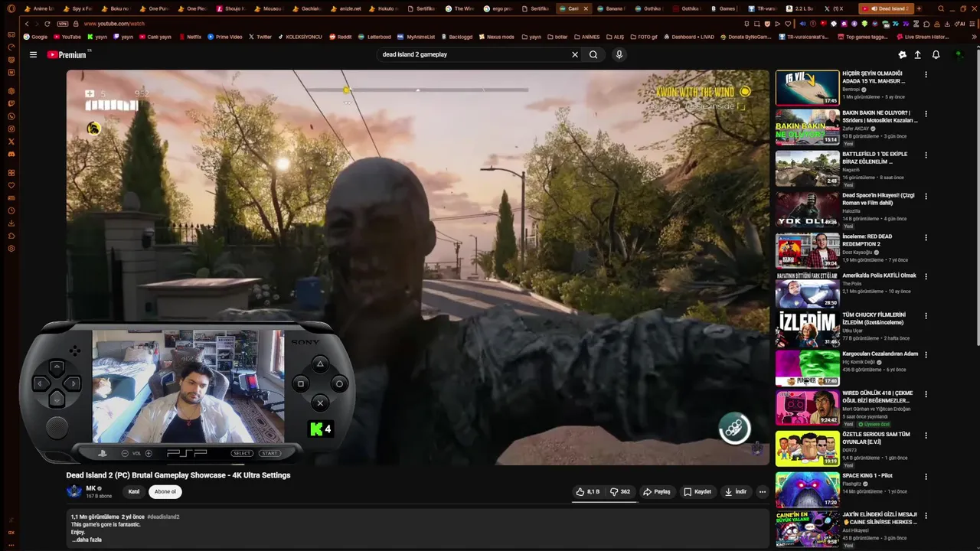Open WhatsApp in the Opera sidebar
This screenshot has width=980, height=551.
(x=11, y=116)
